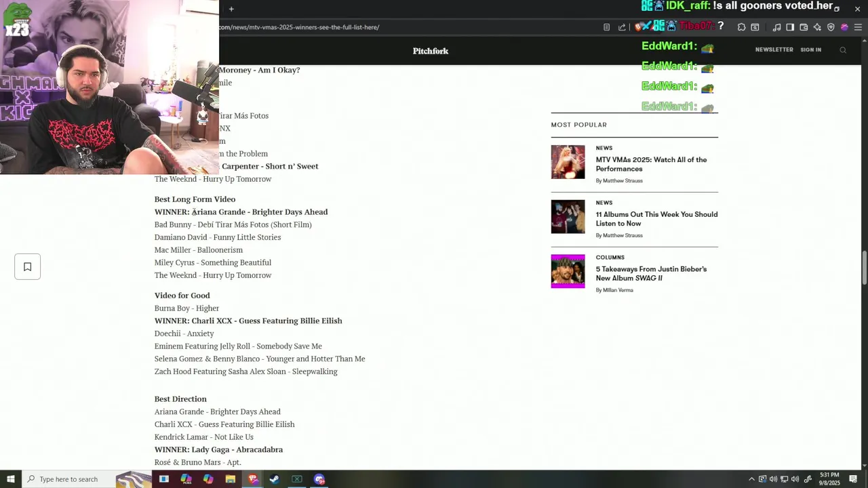Viewport: 868px width, 488px height.
Task: Click the MOST POPULAR section heading
Action: click(578, 125)
